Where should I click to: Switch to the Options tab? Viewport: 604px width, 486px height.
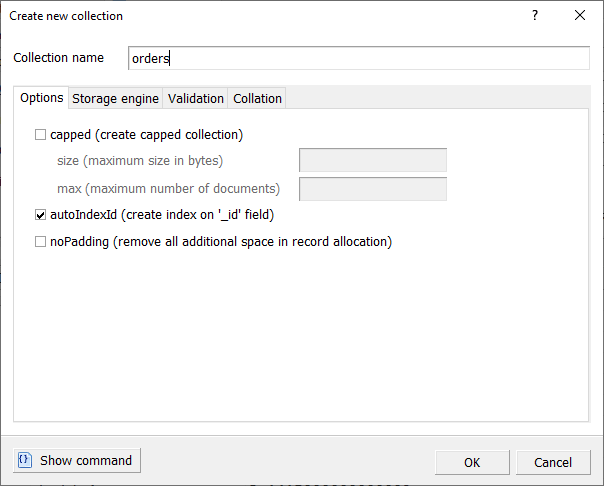[41, 98]
